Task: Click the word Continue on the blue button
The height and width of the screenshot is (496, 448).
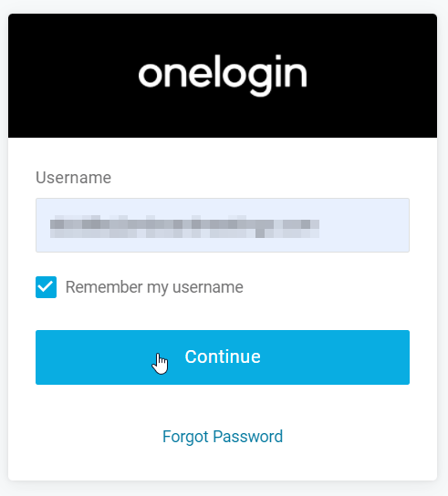Action: click(223, 356)
